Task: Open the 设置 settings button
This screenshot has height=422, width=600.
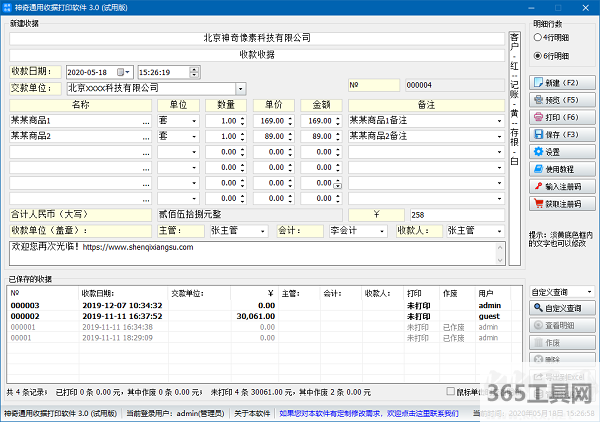Action: tap(562, 152)
